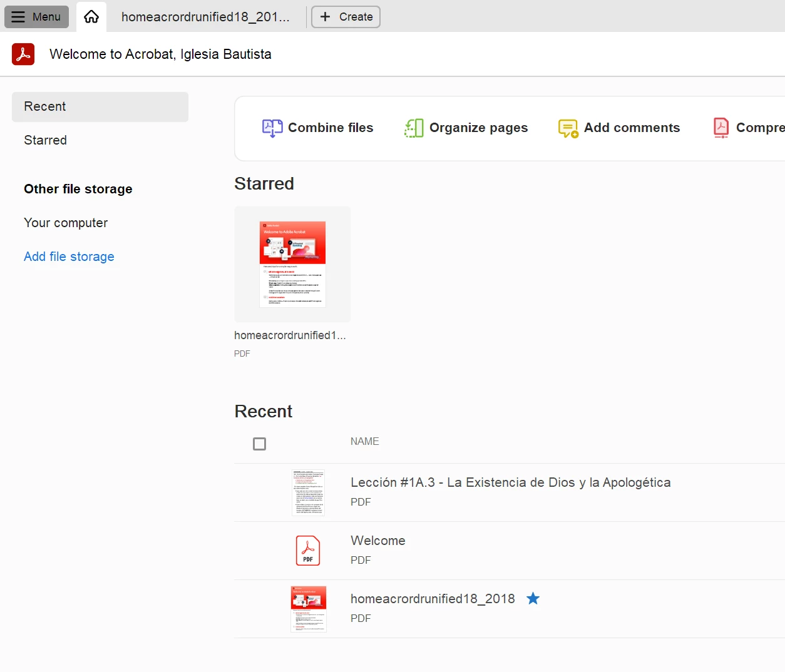This screenshot has width=785, height=672.
Task: Unstar homeacrordrunified18_2018 using the blue star
Action: coord(533,599)
